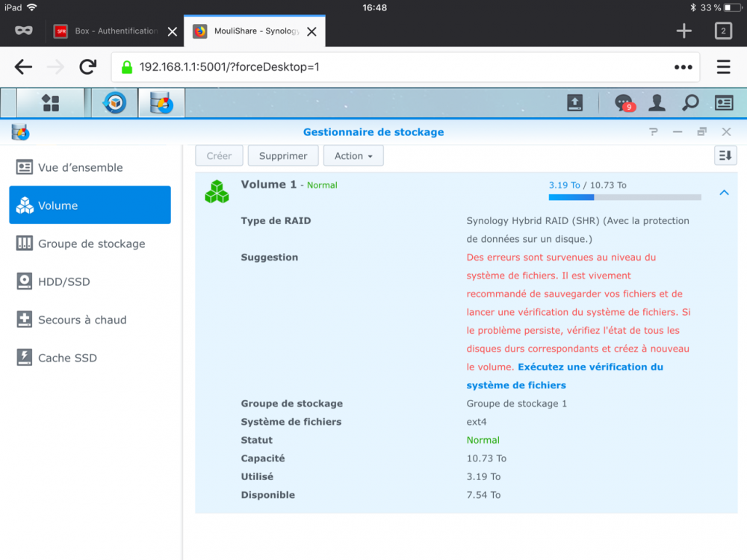This screenshot has width=747, height=560.
Task: Open the widgets panel icon
Action: 724,103
